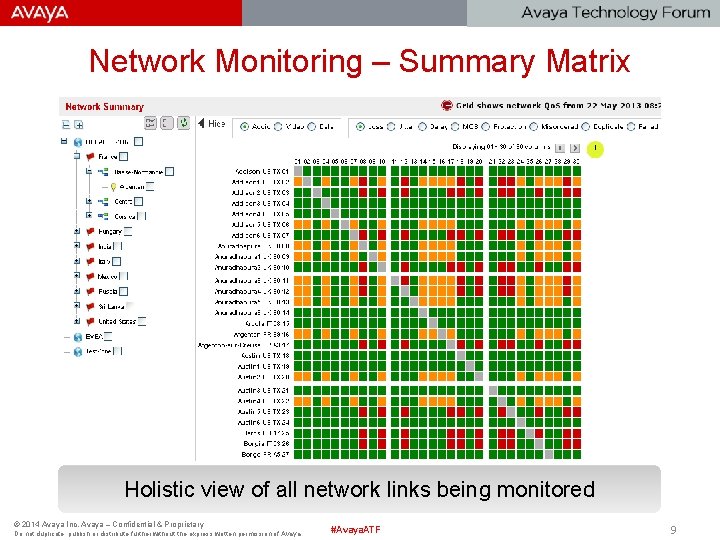Select the Video radio button
The height and width of the screenshot is (540, 720).
click(x=278, y=126)
